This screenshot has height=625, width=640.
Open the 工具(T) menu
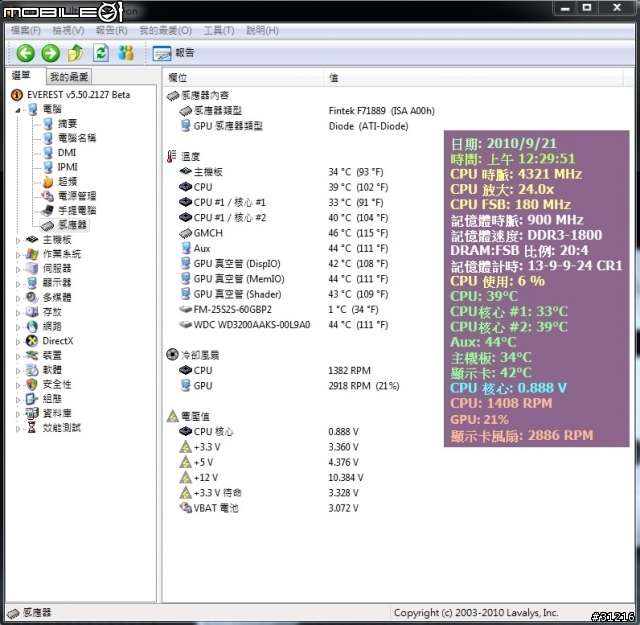[x=219, y=31]
